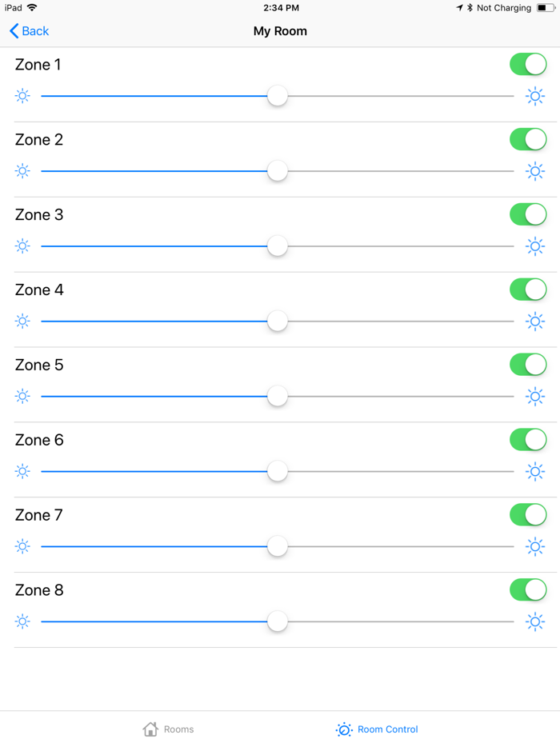The width and height of the screenshot is (560, 747).
Task: Switch to the Rooms tab
Action: coord(168,729)
